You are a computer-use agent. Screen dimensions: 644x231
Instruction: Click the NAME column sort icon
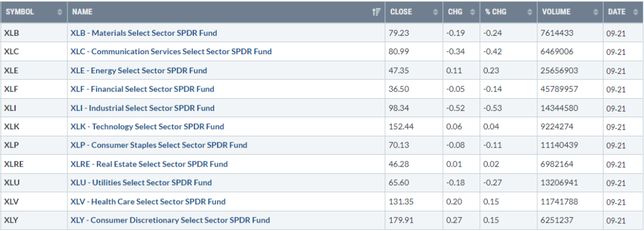(x=376, y=13)
